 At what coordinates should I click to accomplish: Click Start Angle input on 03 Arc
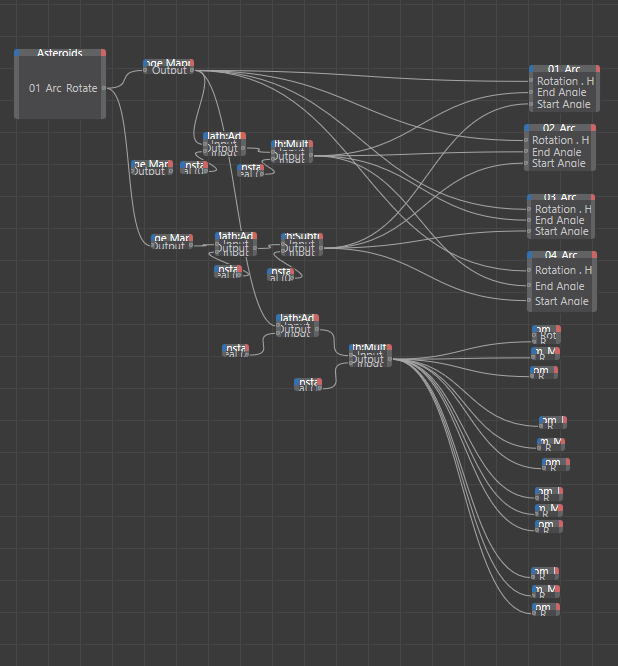(530, 231)
